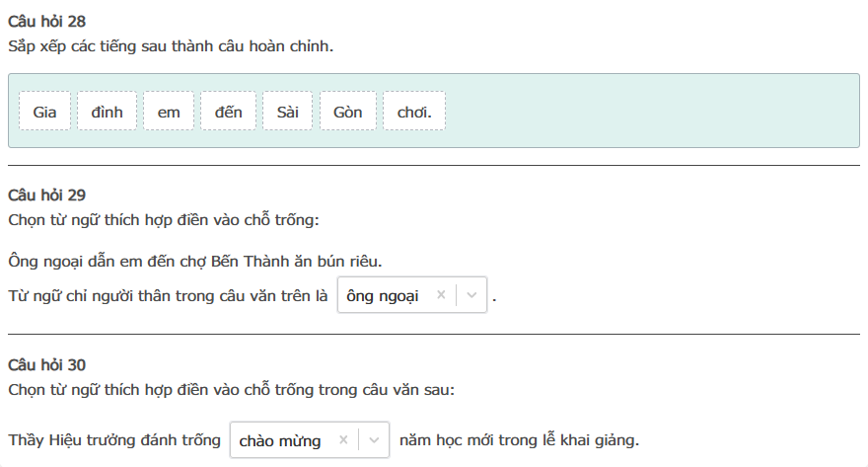Click the "chào mừng" combo box value
868x467 pixels.
coord(280,440)
